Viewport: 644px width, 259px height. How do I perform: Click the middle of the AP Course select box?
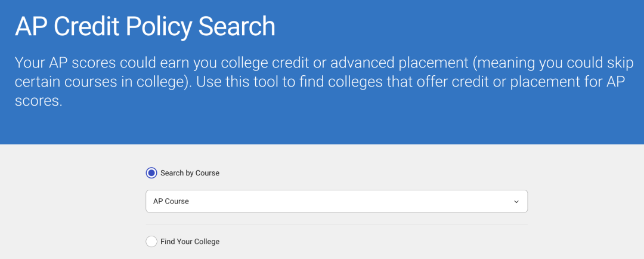(x=336, y=202)
